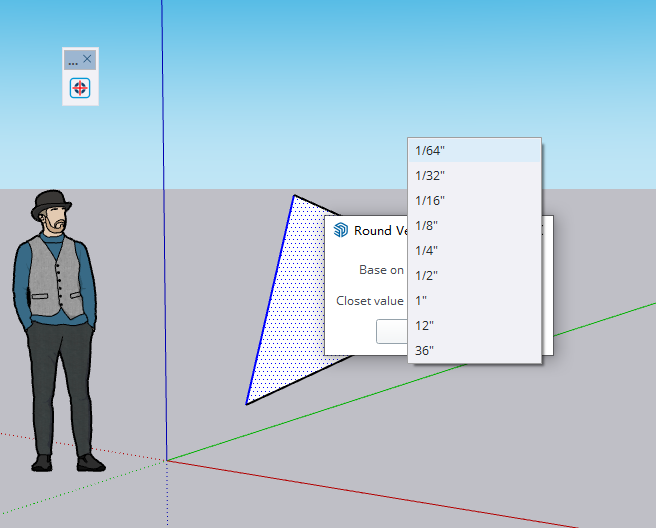Choose 1/16" in the value list
Image resolution: width=656 pixels, height=528 pixels.
pos(474,201)
